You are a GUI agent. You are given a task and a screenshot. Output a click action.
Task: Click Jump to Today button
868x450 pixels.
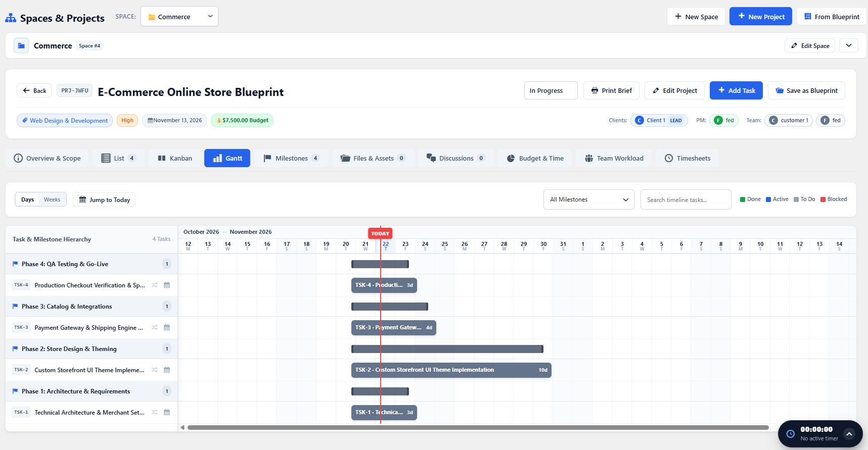tap(104, 199)
